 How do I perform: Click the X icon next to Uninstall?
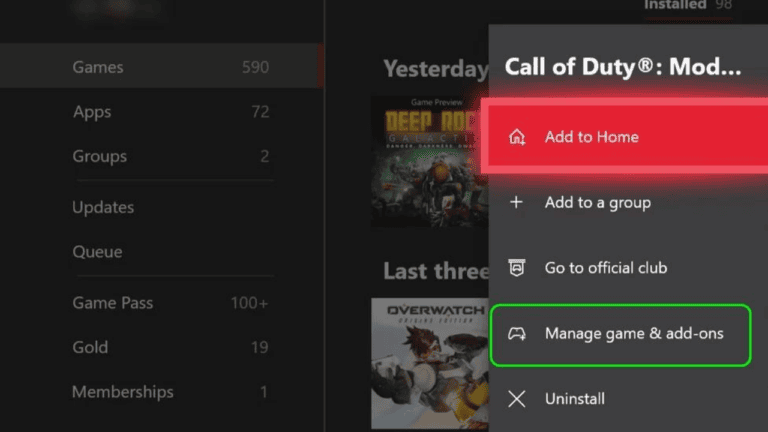517,399
